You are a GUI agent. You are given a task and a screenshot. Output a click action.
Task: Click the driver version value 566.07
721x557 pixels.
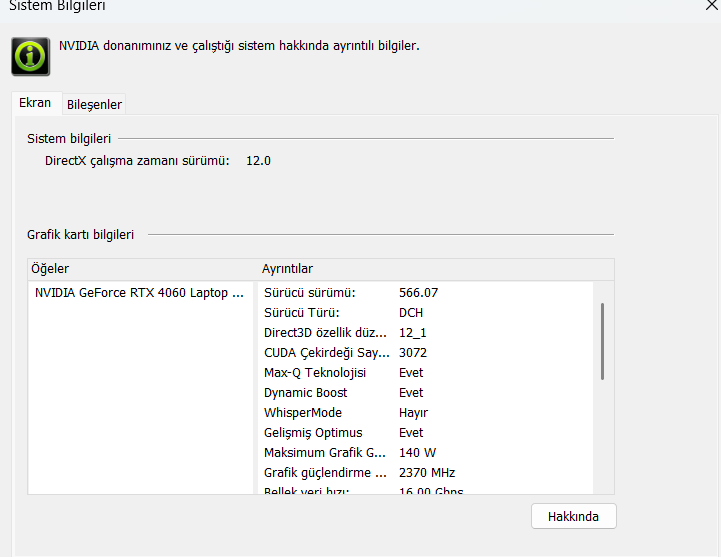click(x=418, y=293)
